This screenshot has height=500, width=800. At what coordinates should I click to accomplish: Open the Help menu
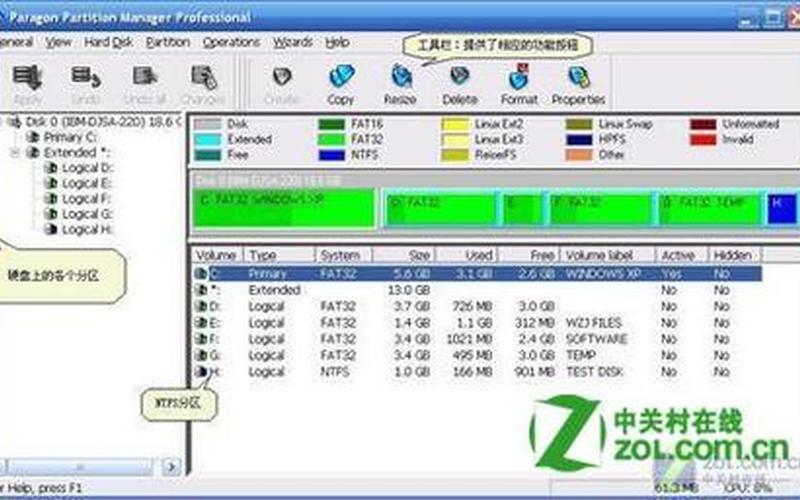tap(337, 42)
